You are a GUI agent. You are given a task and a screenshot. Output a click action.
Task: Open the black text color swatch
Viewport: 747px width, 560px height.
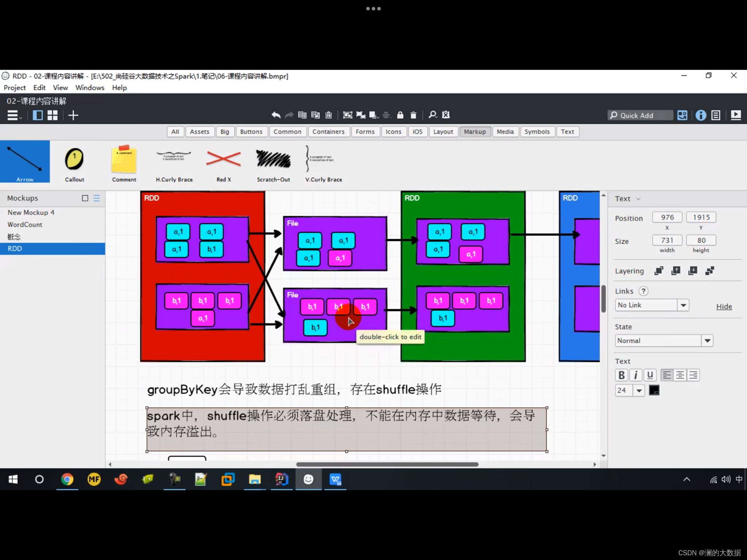pyautogui.click(x=654, y=390)
